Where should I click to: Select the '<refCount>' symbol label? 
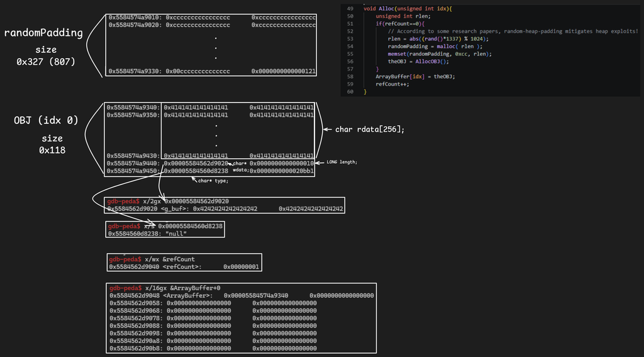click(182, 267)
